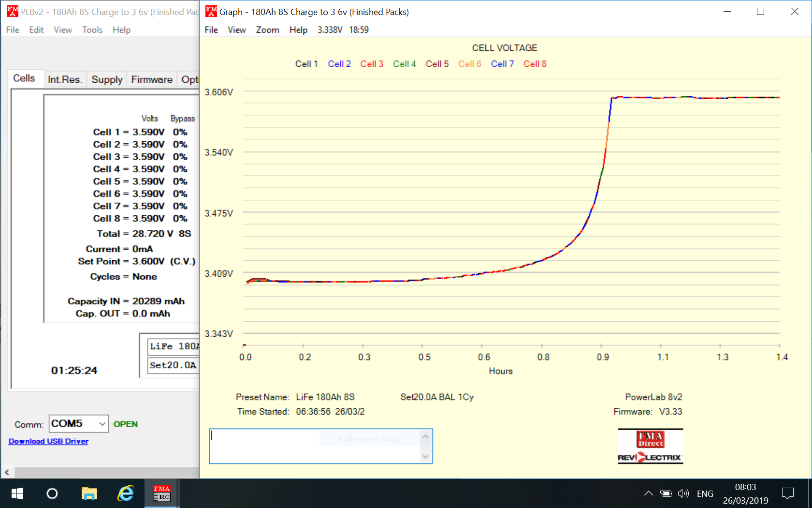Open the Zoom menu in Graph window
The height and width of the screenshot is (508, 812).
point(267,30)
